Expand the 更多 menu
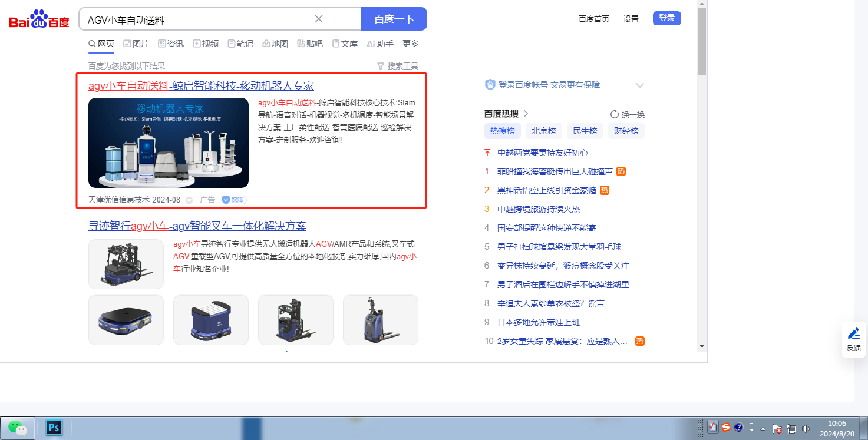 [x=411, y=44]
